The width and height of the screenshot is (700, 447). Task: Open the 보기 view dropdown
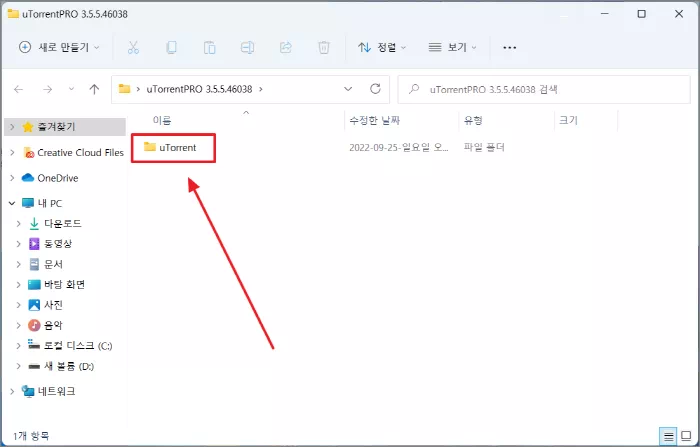(452, 47)
